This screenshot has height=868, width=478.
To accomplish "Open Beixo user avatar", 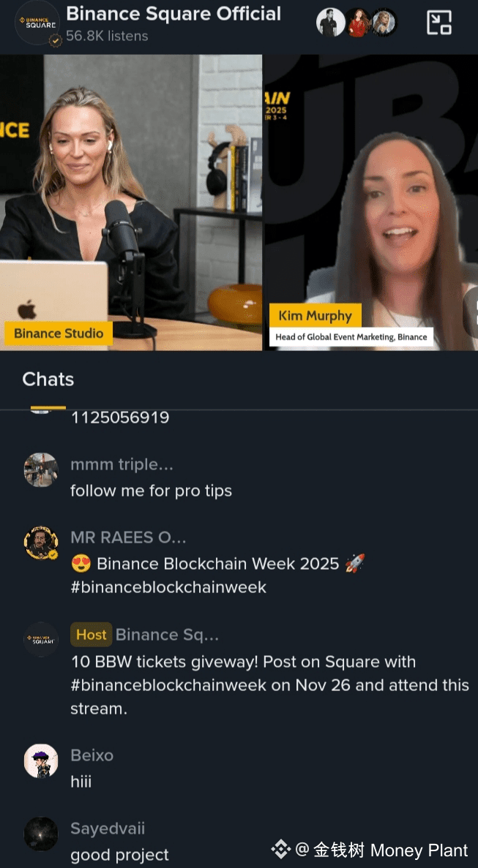I will pyautogui.click(x=41, y=761).
